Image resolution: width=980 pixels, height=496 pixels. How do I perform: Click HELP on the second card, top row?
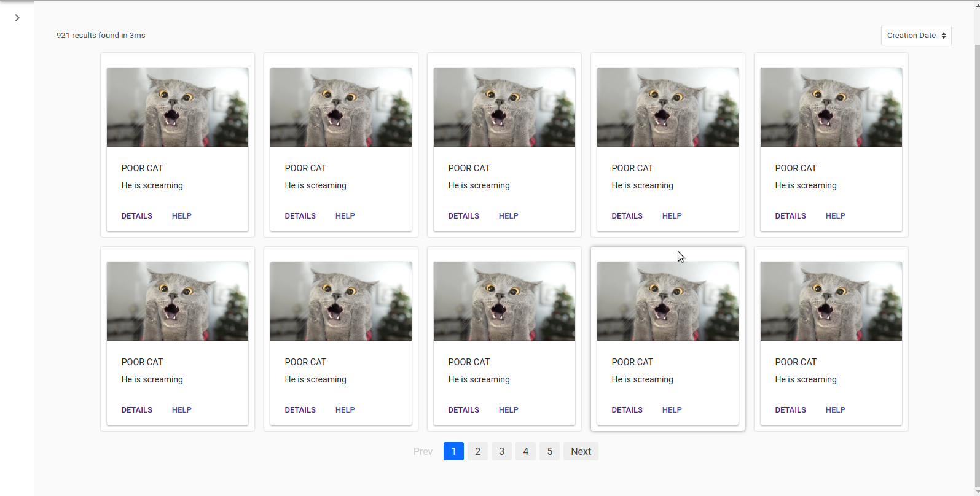click(345, 215)
